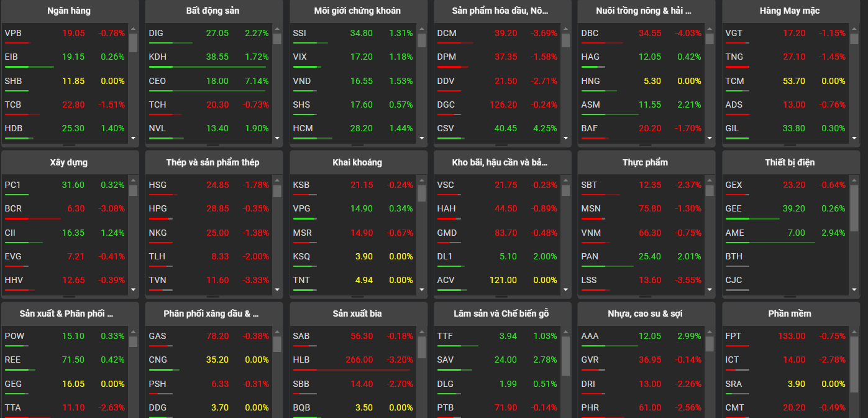
Task: Open the Khai khoáng sector header
Action: tap(357, 162)
